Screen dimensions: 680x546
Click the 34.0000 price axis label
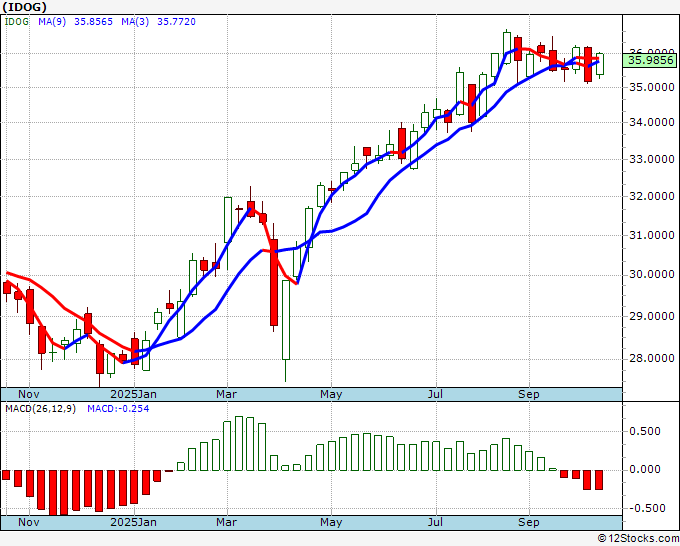(652, 122)
